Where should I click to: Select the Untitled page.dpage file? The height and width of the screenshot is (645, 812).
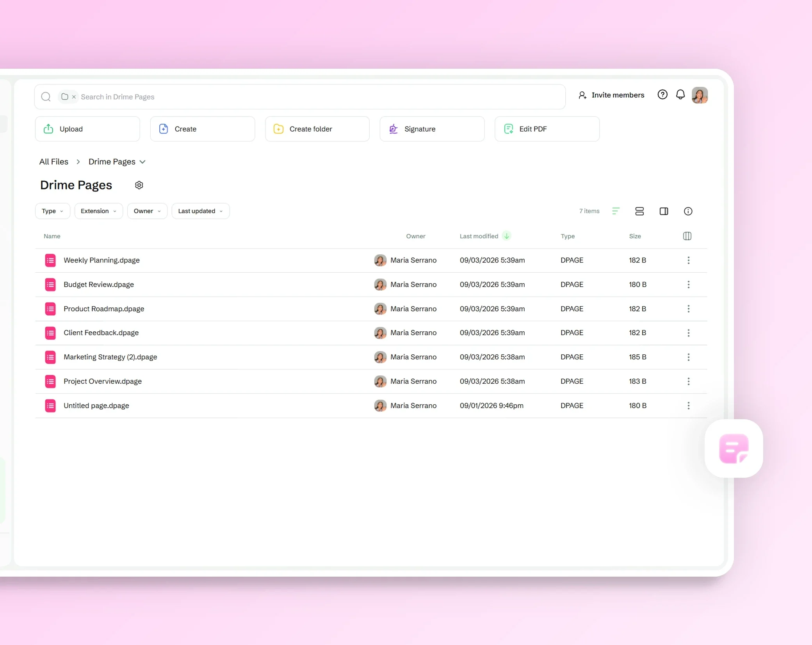coord(371,406)
